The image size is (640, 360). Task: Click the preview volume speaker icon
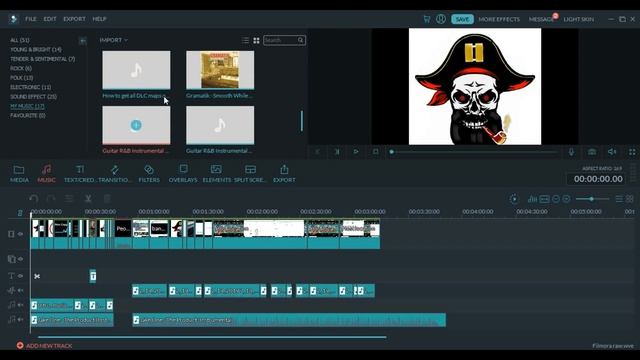point(612,152)
